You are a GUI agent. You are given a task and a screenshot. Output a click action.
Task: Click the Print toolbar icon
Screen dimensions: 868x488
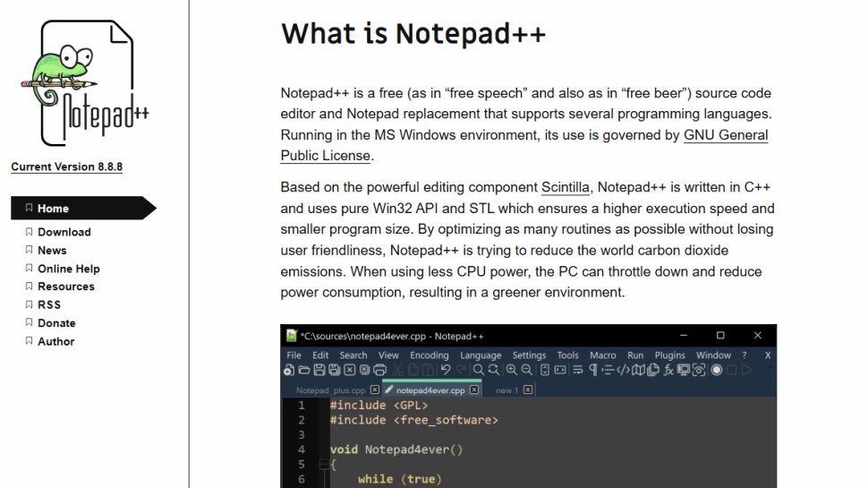point(379,370)
